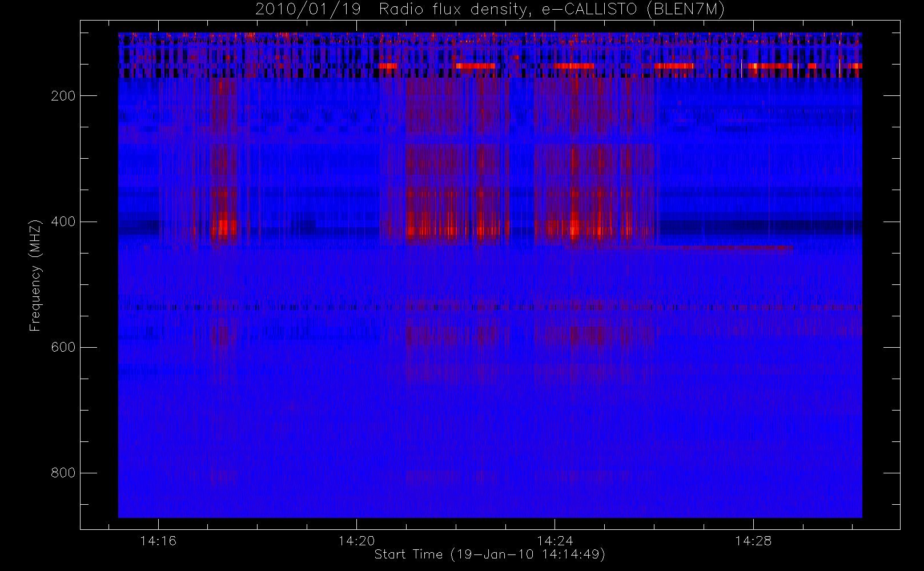Viewport: 924px width, 571px height.
Task: Click the 200 frequency tick label
Action: click(63, 96)
